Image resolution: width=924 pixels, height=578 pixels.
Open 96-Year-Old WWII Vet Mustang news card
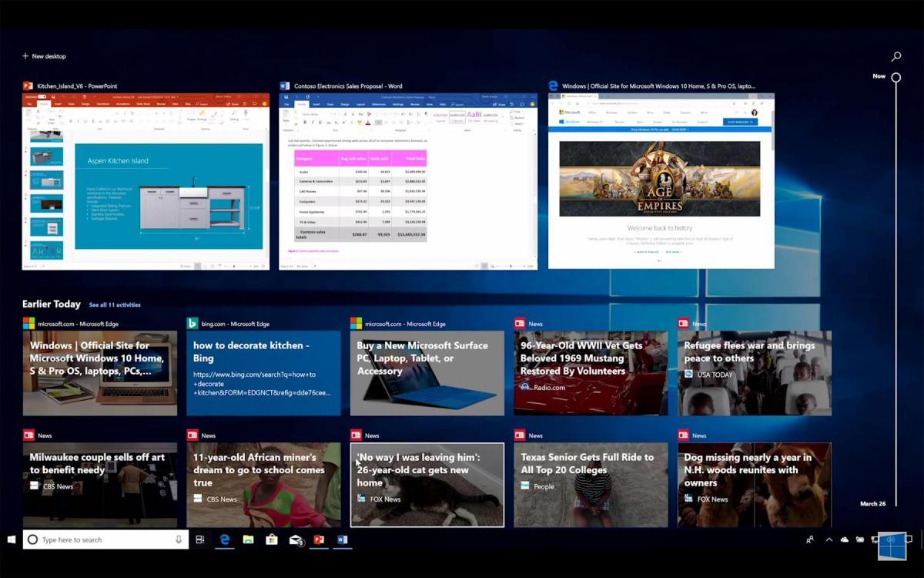[x=591, y=373]
